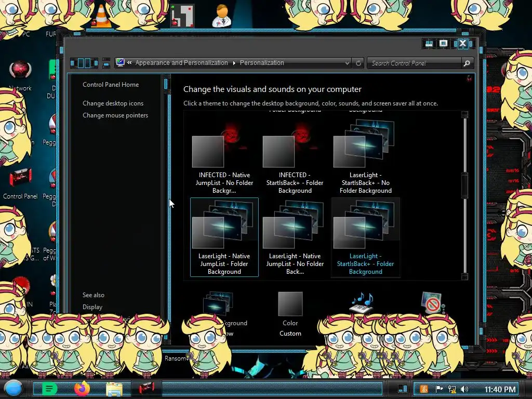
Task: Click the search magnifier icon
Action: (x=467, y=63)
